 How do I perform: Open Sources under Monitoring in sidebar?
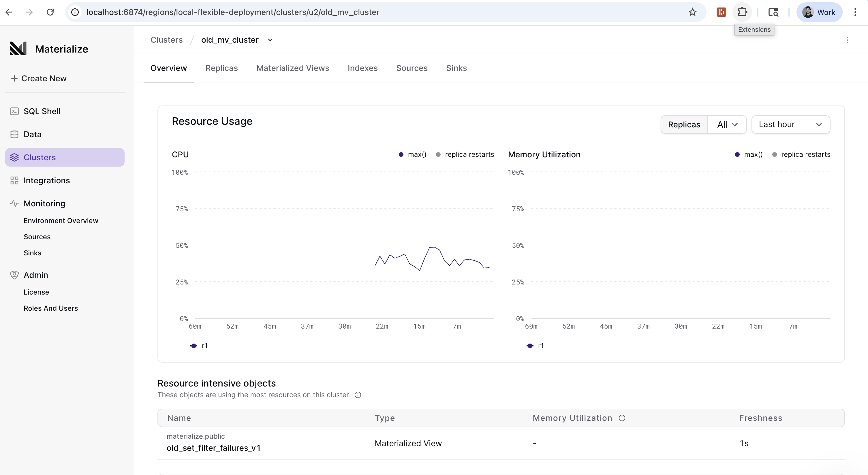coord(37,237)
